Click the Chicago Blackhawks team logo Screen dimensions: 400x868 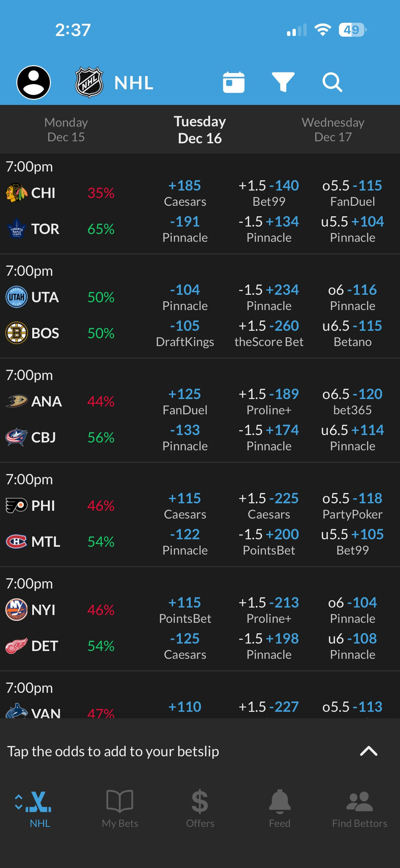16,193
